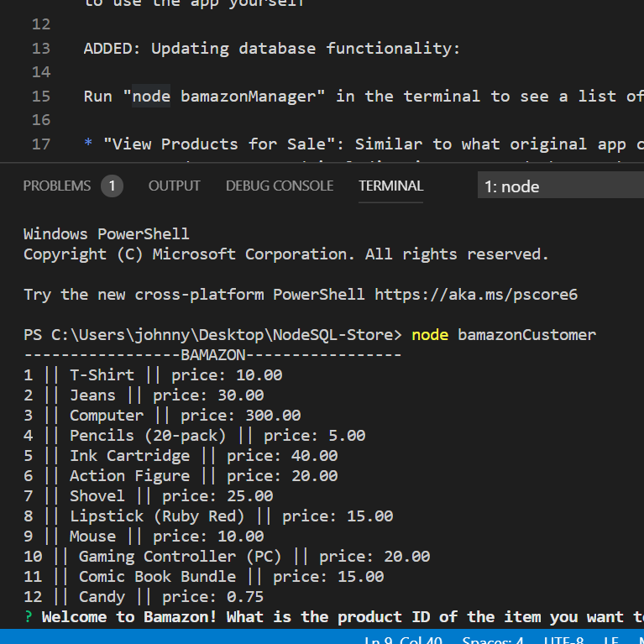Click the blue asterisk bullet on line 17
Viewport: 644px width, 644px height.
point(88,144)
